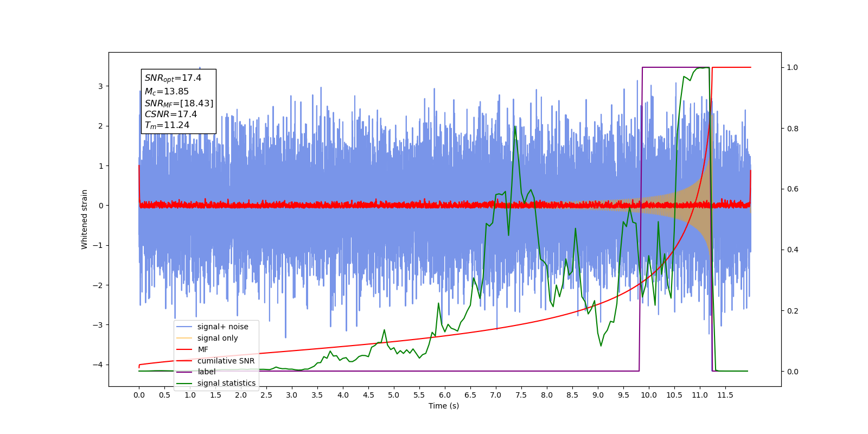
Task: Click the right y-axis tick label 0.2
Action: click(x=793, y=311)
